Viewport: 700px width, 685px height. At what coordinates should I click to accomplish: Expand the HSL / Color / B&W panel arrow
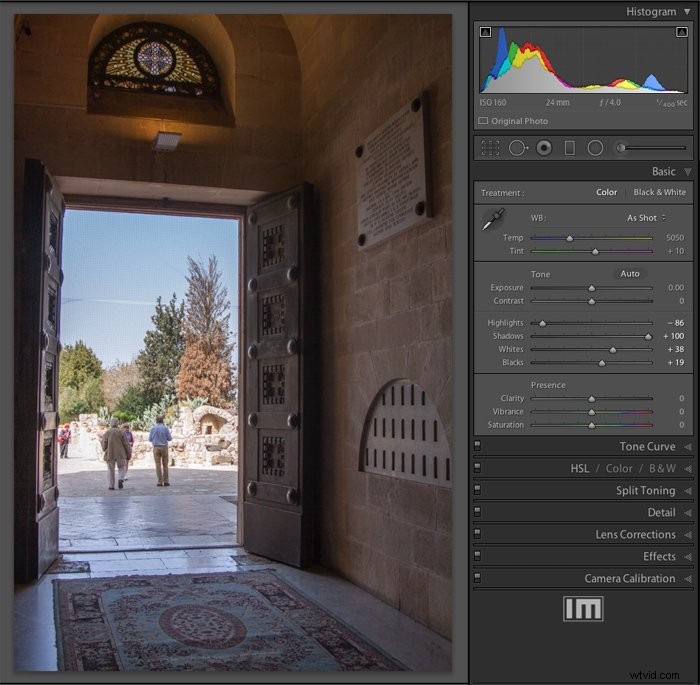click(688, 468)
